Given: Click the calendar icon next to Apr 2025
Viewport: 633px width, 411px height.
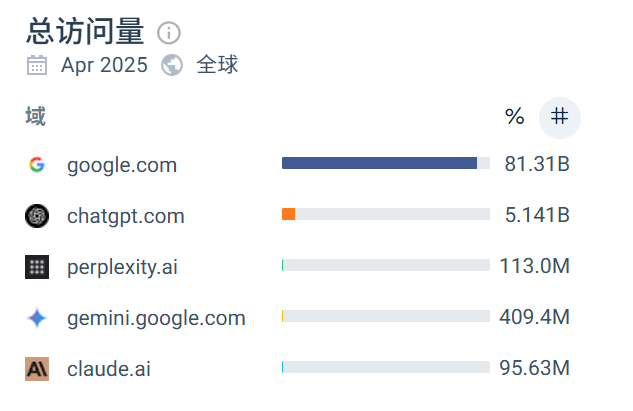Looking at the screenshot, I should pyautogui.click(x=37, y=66).
